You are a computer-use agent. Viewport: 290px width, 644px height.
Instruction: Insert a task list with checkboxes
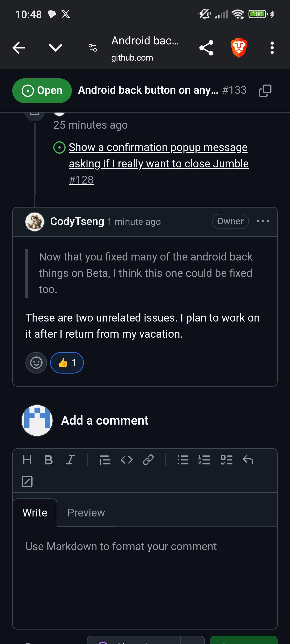(227, 460)
